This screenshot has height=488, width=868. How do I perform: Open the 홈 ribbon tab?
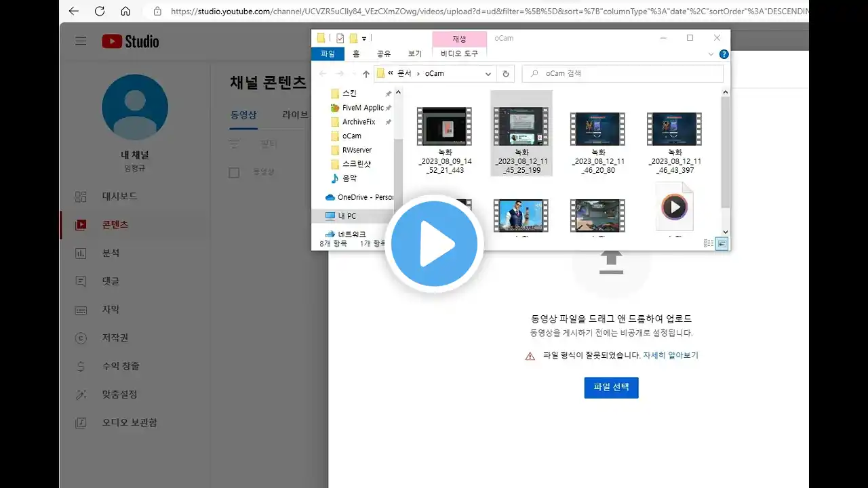click(356, 54)
